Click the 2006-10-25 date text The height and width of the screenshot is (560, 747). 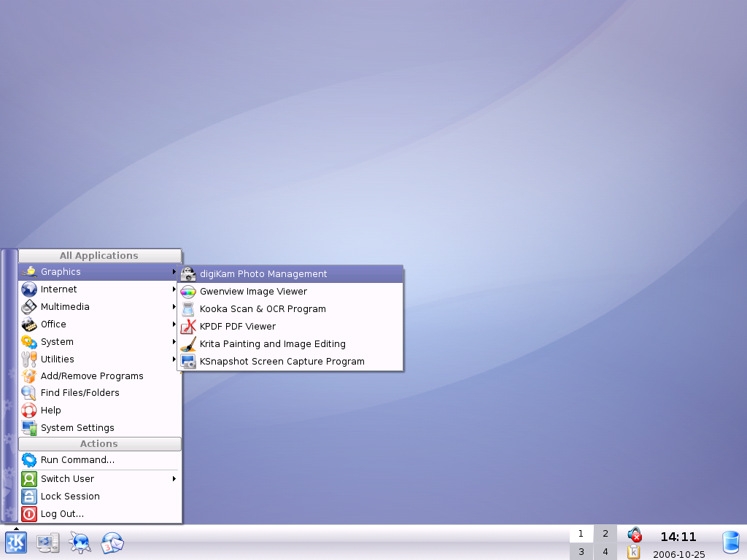pyautogui.click(x=679, y=555)
